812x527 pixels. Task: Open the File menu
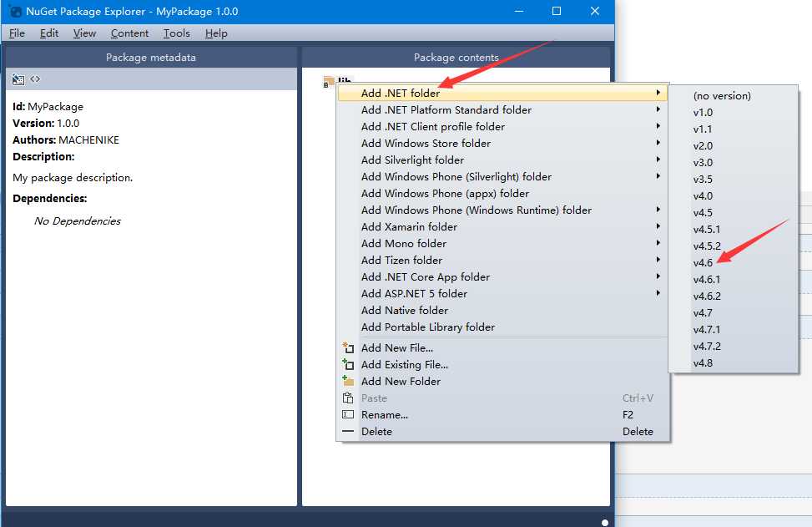tap(17, 33)
